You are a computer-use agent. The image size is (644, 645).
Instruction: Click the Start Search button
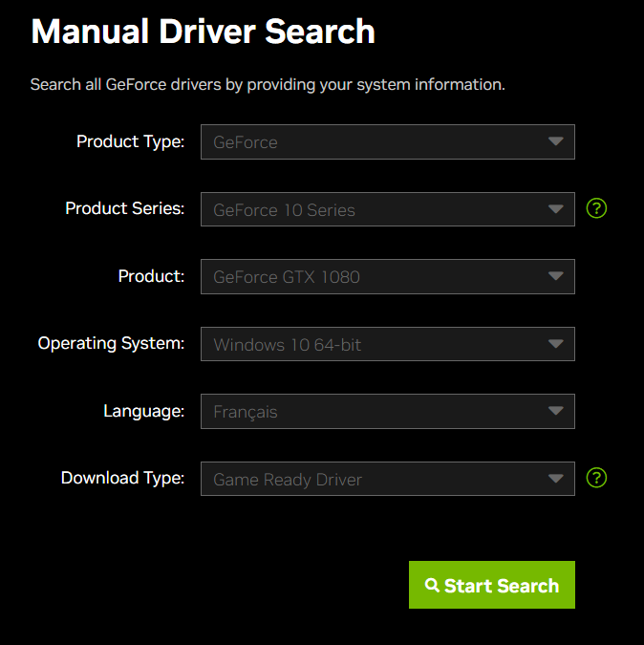pyautogui.click(x=492, y=585)
